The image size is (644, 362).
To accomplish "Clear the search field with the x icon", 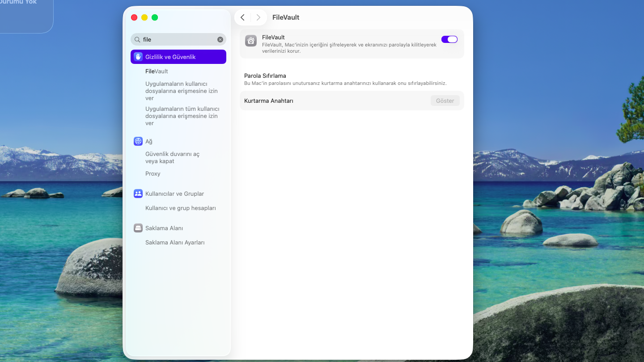I will click(220, 39).
